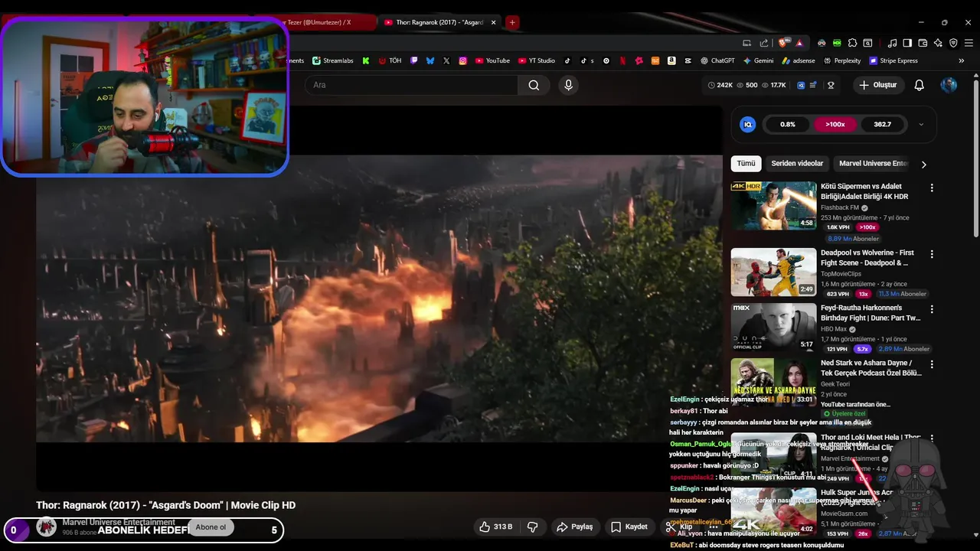980x551 pixels.
Task: Click the vidIQ IQ logo
Action: (748, 124)
